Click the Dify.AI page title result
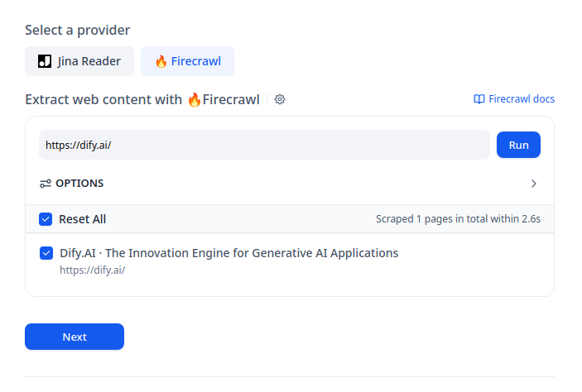Viewport: 582px width, 392px height. [229, 253]
